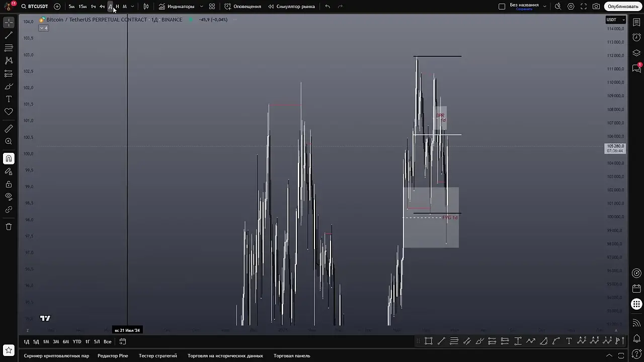The image size is (644, 362).
Task: Select the Text tool in left toolbar
Action: [9, 99]
